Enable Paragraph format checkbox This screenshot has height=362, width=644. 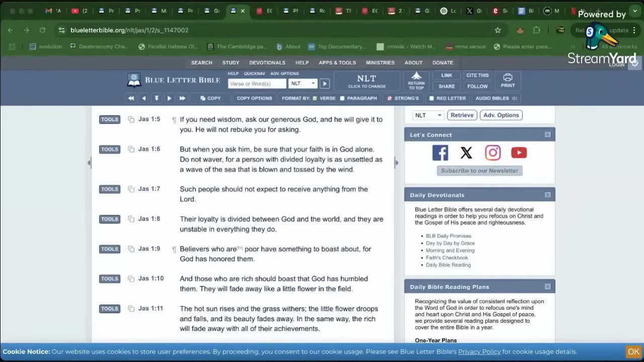tap(342, 98)
